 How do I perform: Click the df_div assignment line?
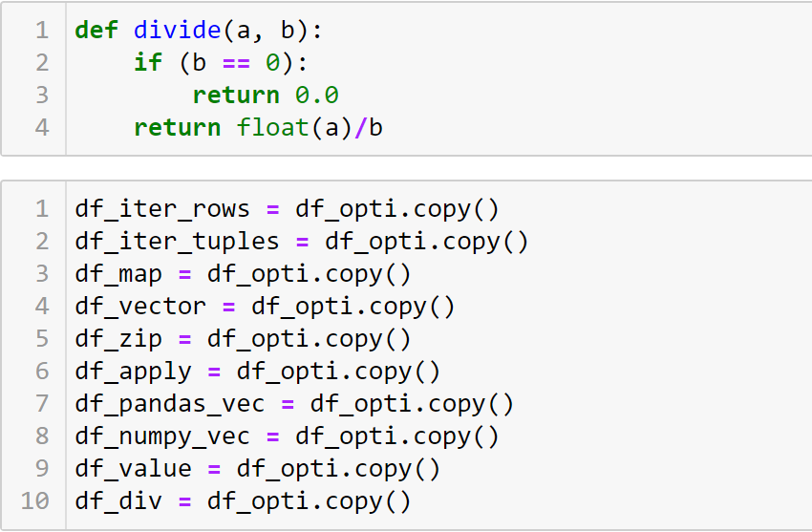click(243, 501)
